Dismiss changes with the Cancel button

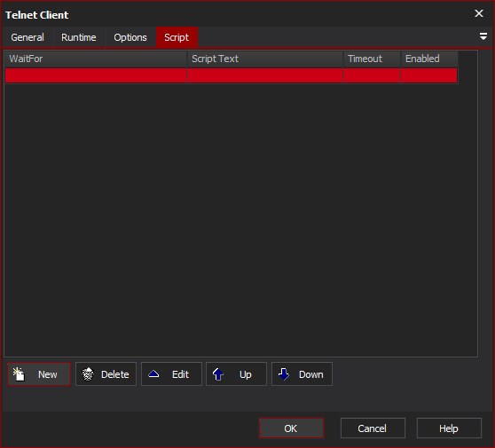[373, 428]
